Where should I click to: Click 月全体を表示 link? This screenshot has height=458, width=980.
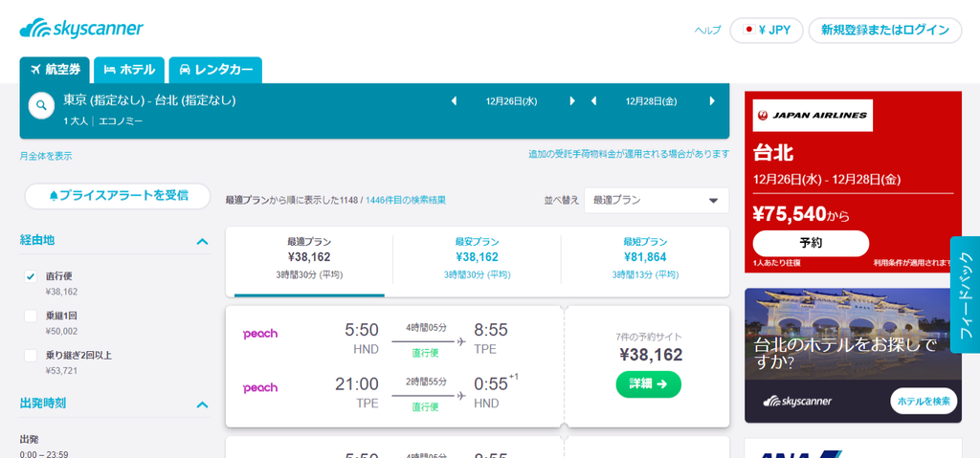(x=46, y=156)
